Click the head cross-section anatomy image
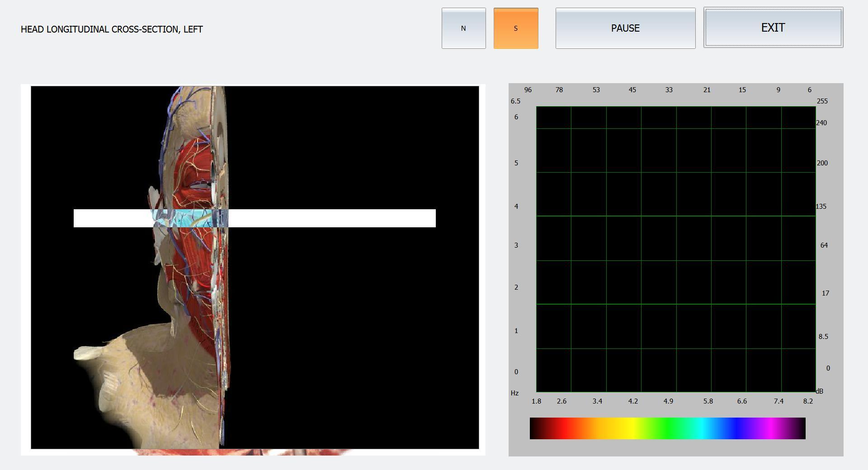 255,268
